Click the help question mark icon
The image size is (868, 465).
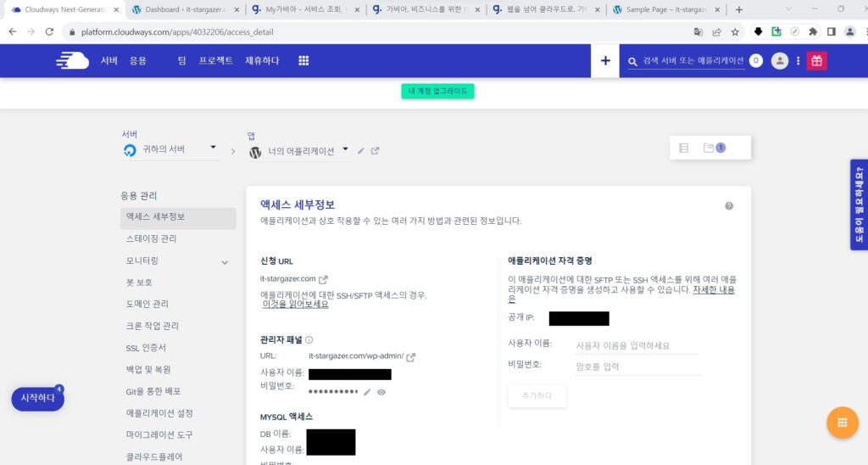pyautogui.click(x=729, y=206)
